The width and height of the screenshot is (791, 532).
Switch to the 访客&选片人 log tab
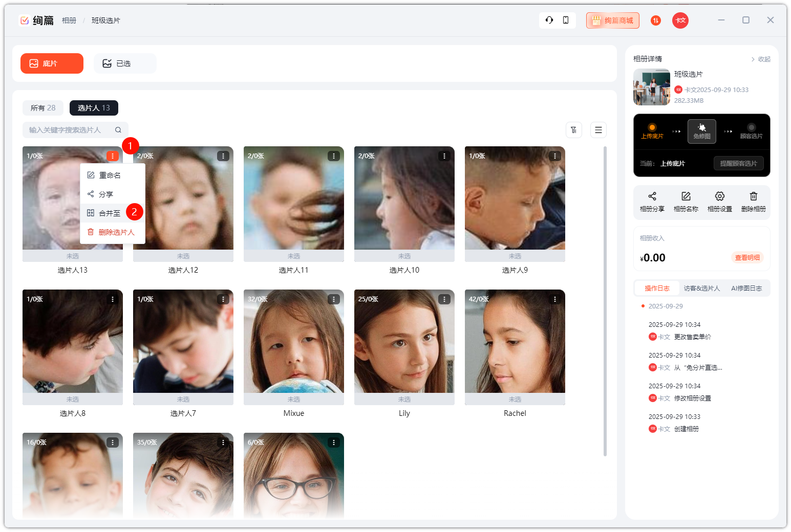pos(701,289)
